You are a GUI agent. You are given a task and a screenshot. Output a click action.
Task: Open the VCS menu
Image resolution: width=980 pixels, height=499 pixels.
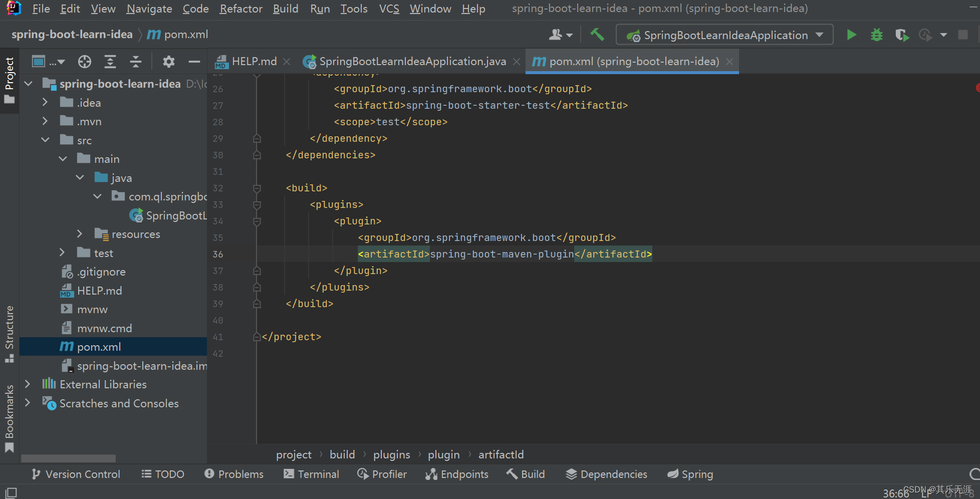pos(389,9)
